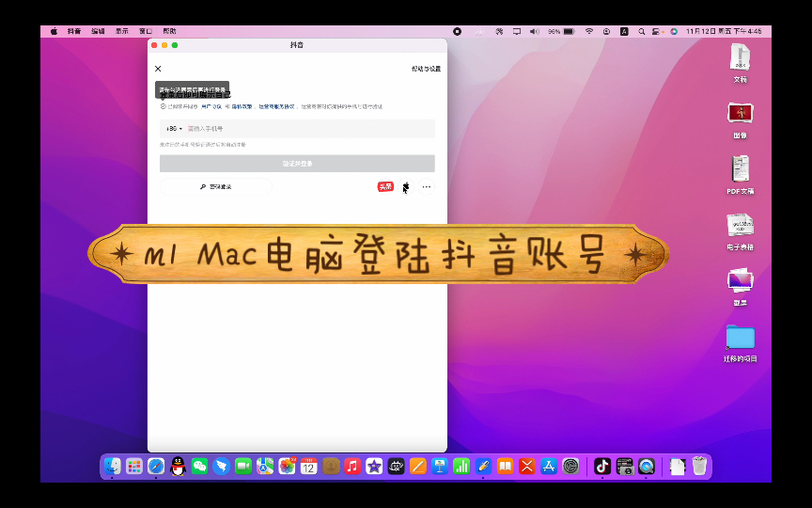Image resolution: width=812 pixels, height=508 pixels.
Task: Show the battery status menu
Action: tap(562, 31)
